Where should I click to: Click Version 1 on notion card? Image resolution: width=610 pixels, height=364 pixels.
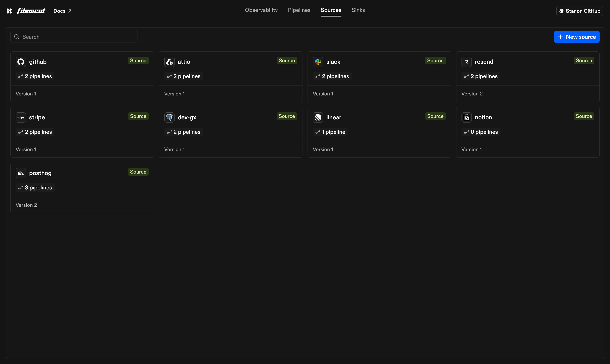point(471,149)
